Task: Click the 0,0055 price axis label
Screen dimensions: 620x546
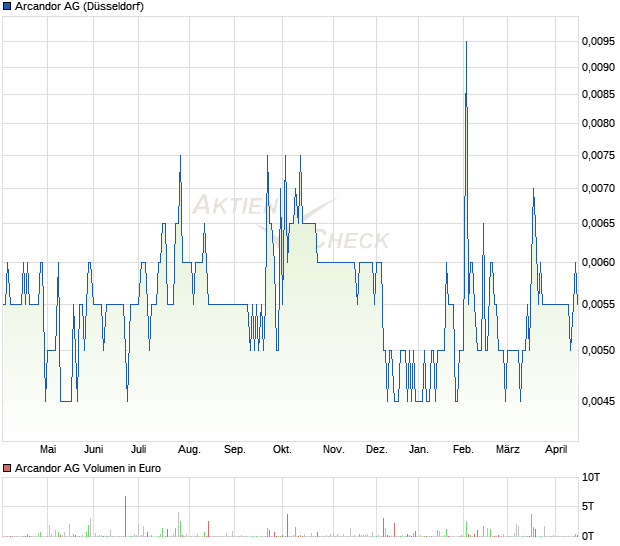Action: 598,304
